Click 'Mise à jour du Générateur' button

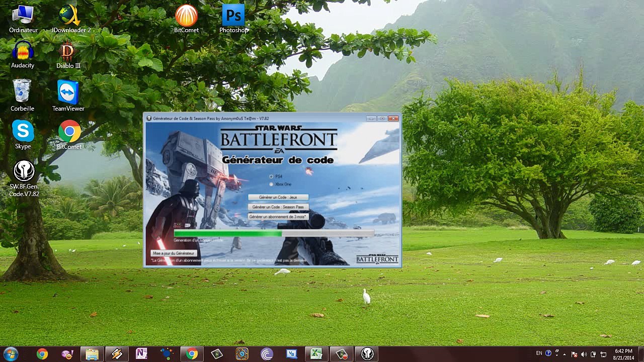174,253
